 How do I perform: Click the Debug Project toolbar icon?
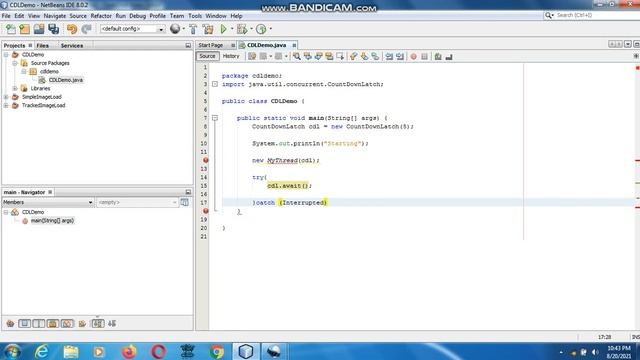[242, 29]
